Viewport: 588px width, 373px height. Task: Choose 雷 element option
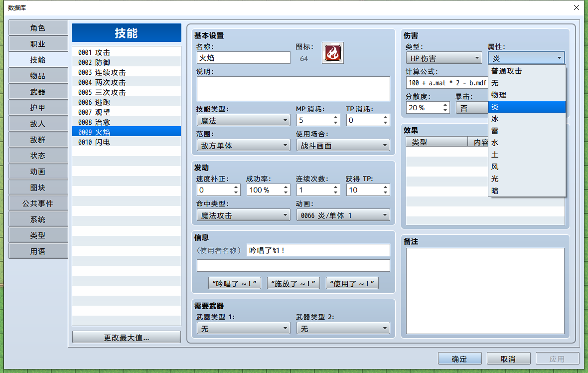tap(527, 131)
